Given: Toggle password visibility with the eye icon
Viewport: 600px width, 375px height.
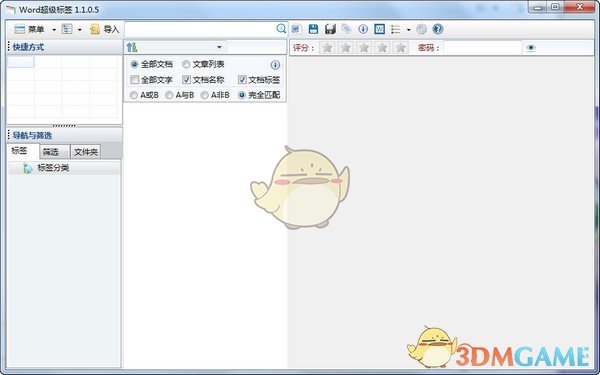Looking at the screenshot, I should coord(531,48).
